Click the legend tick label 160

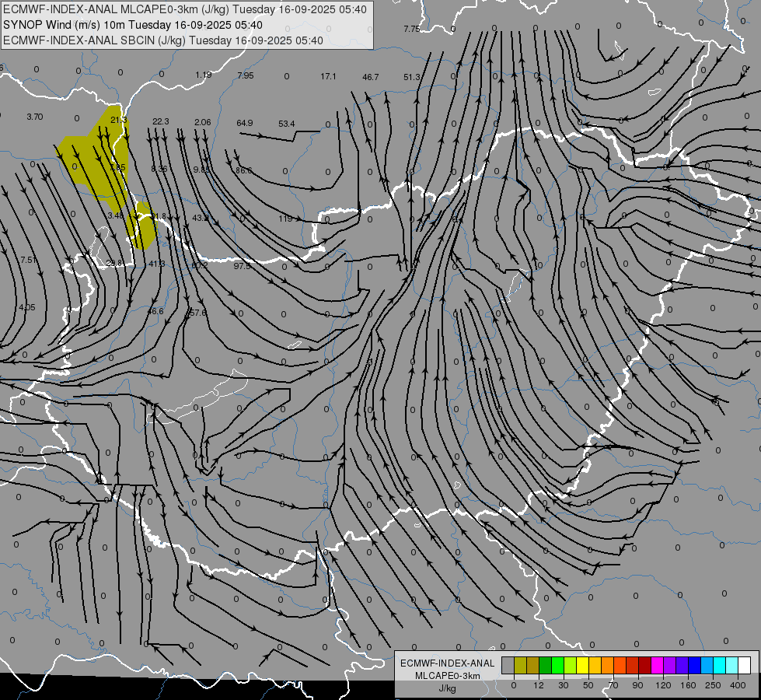(688, 685)
